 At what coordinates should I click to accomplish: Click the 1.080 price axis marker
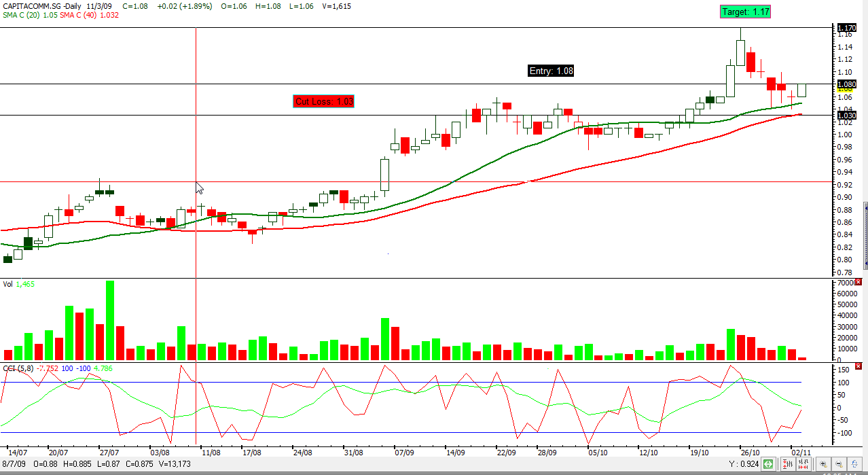point(846,84)
